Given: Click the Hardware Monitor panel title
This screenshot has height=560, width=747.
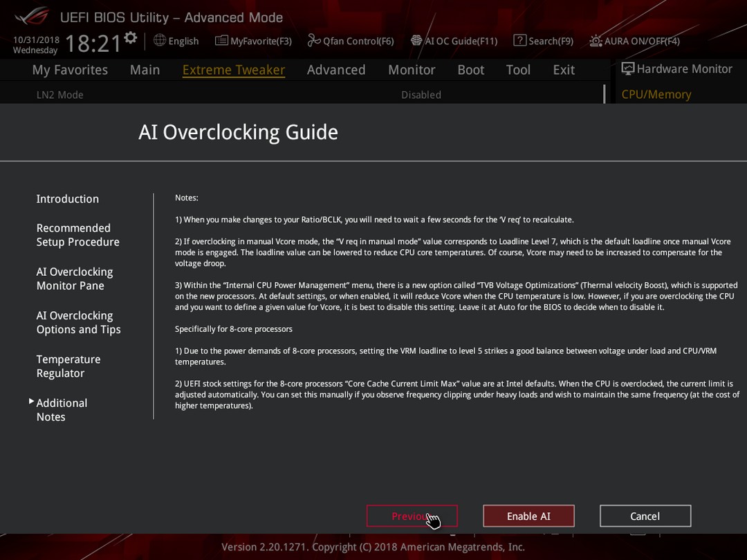Looking at the screenshot, I should click(684, 69).
